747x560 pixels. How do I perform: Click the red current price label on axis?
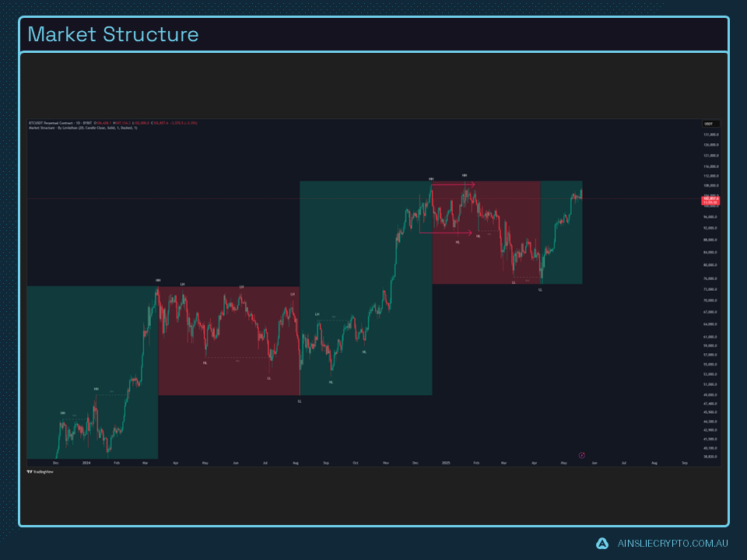[709, 199]
